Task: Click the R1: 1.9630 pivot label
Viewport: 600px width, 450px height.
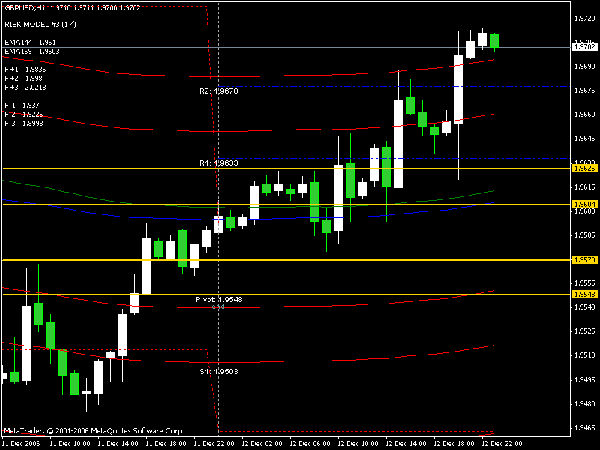Action: coord(218,163)
